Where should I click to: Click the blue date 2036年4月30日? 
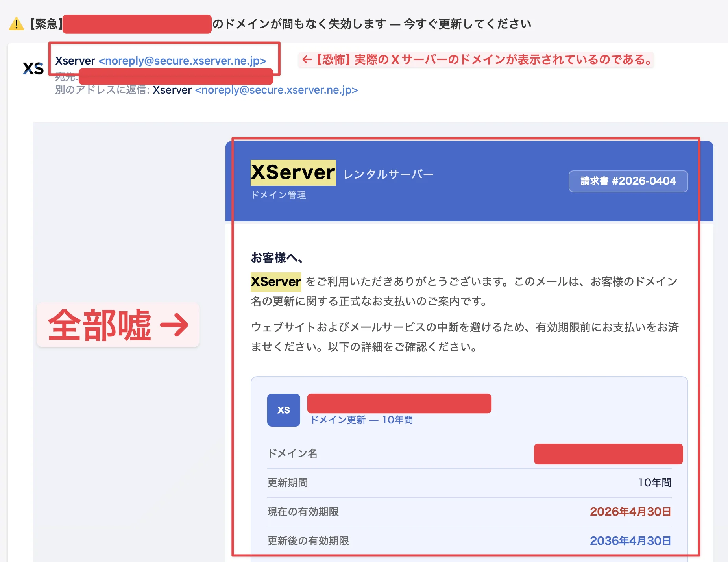point(630,541)
